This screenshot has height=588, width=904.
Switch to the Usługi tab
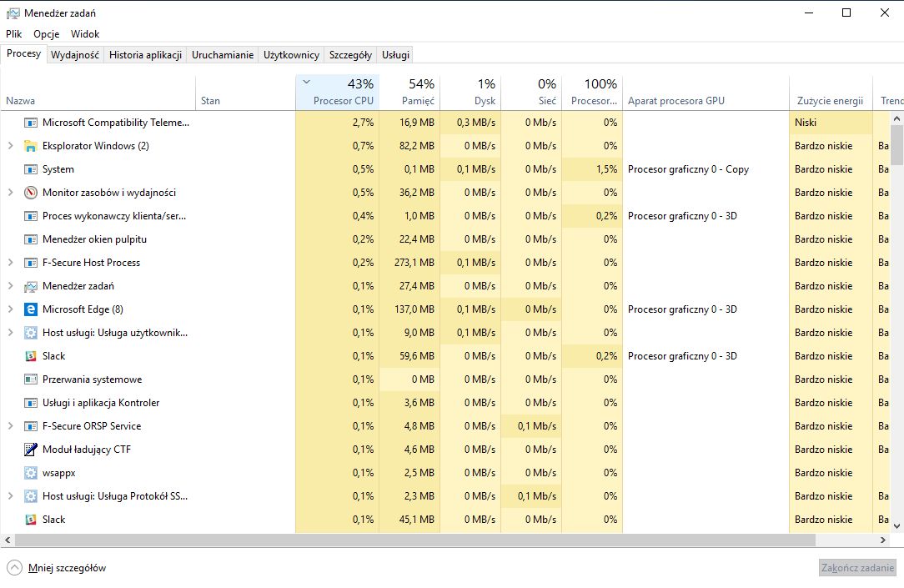pyautogui.click(x=395, y=55)
